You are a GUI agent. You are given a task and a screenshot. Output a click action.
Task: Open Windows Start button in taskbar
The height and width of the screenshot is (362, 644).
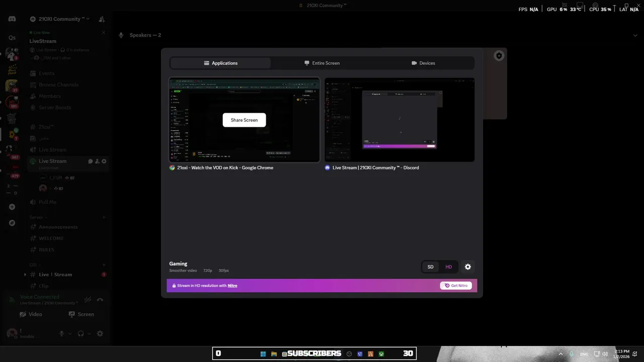(263, 354)
